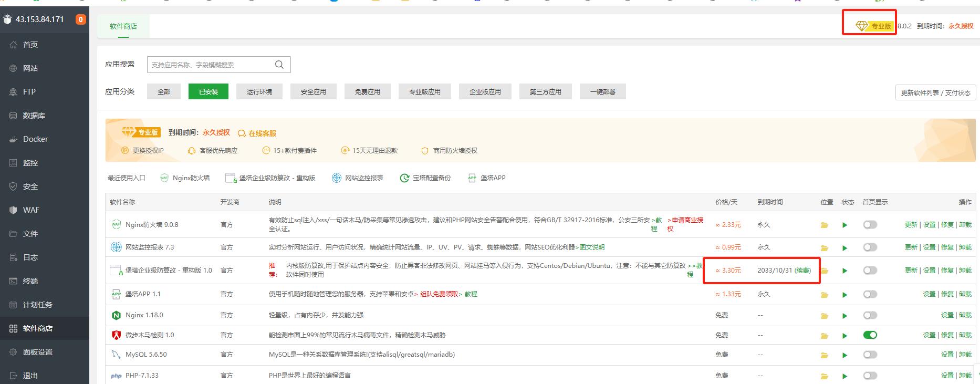
Task: Open 网站监控报表 recent shortcut
Action: [358, 178]
